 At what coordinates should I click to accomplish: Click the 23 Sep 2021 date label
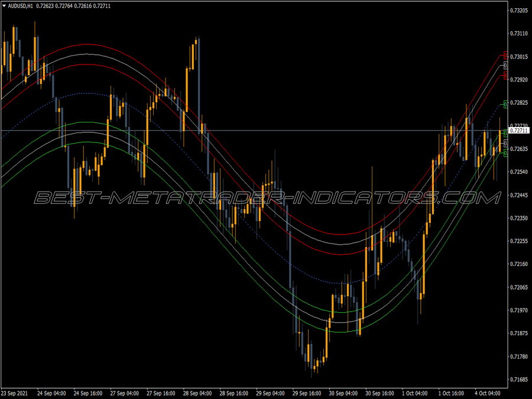click(x=15, y=393)
